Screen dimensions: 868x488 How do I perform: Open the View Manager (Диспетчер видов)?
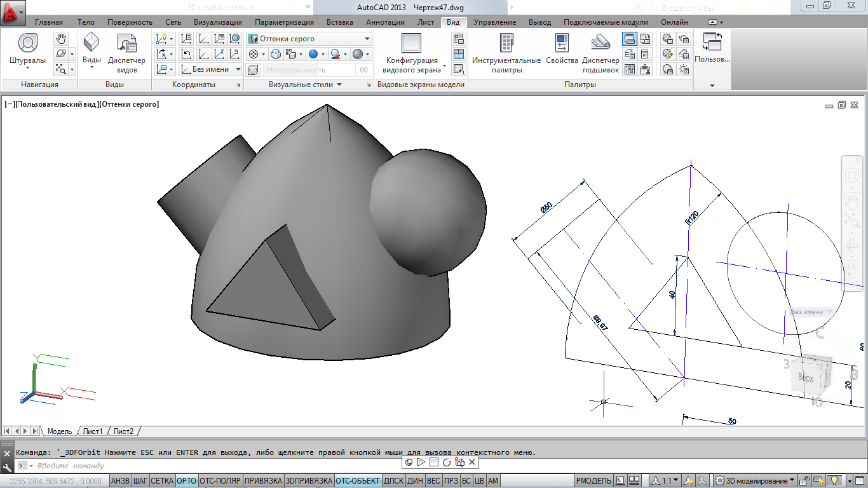point(126,44)
